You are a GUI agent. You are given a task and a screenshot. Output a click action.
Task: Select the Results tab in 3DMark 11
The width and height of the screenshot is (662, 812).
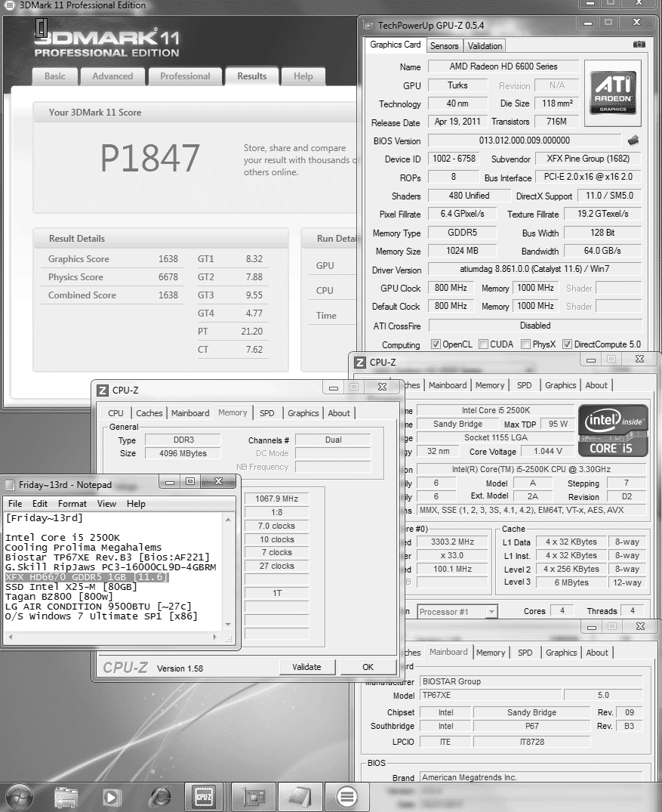pyautogui.click(x=251, y=76)
